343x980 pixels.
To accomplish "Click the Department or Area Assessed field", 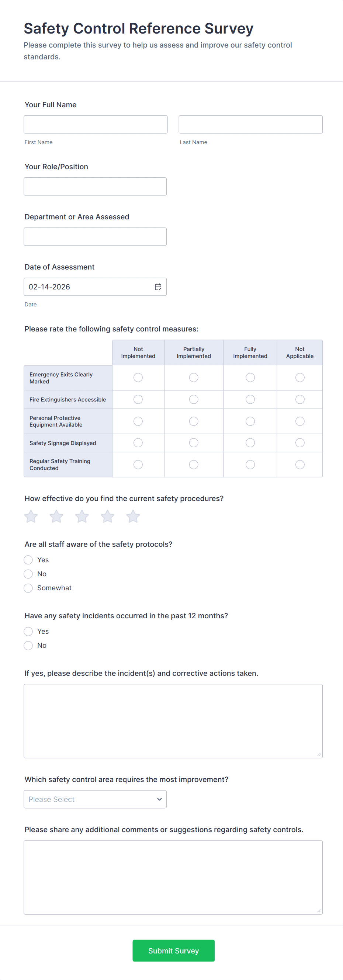I will click(x=95, y=237).
